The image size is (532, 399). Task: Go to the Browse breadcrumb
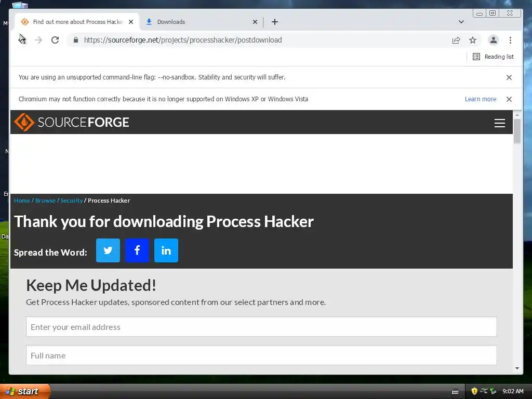coord(45,201)
